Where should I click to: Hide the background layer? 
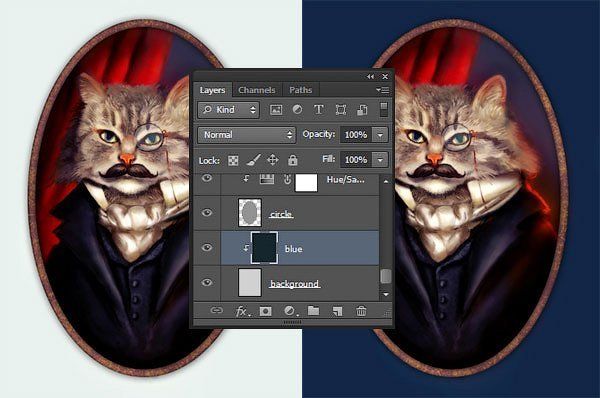(207, 282)
